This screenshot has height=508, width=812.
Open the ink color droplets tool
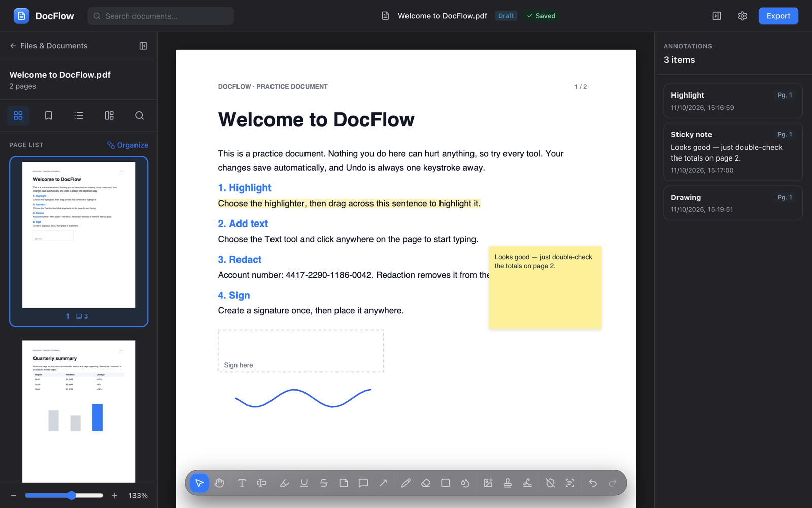pos(465,483)
